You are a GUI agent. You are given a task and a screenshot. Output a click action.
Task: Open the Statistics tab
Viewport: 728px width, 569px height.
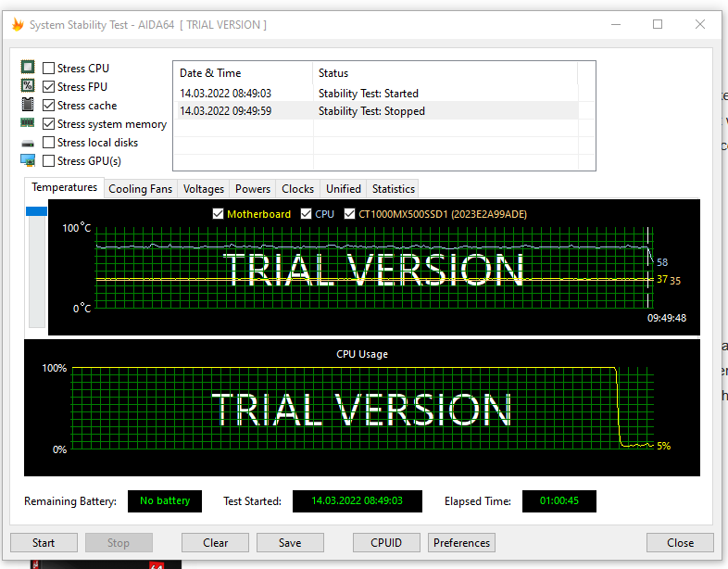click(x=394, y=189)
